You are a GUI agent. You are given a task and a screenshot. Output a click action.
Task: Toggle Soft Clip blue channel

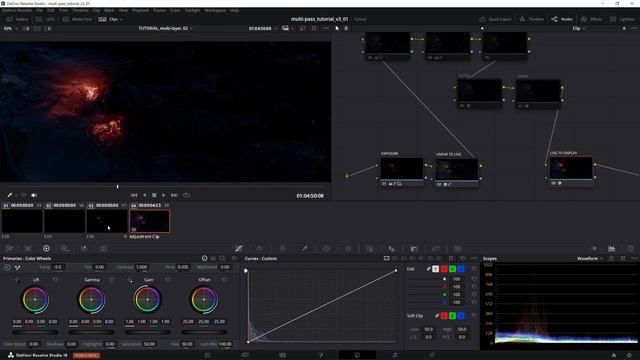(x=461, y=316)
